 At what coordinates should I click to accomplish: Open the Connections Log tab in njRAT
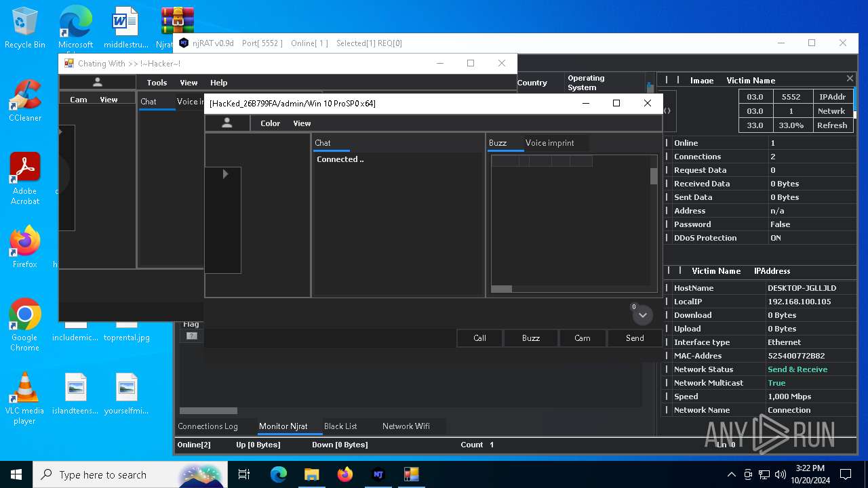(208, 426)
